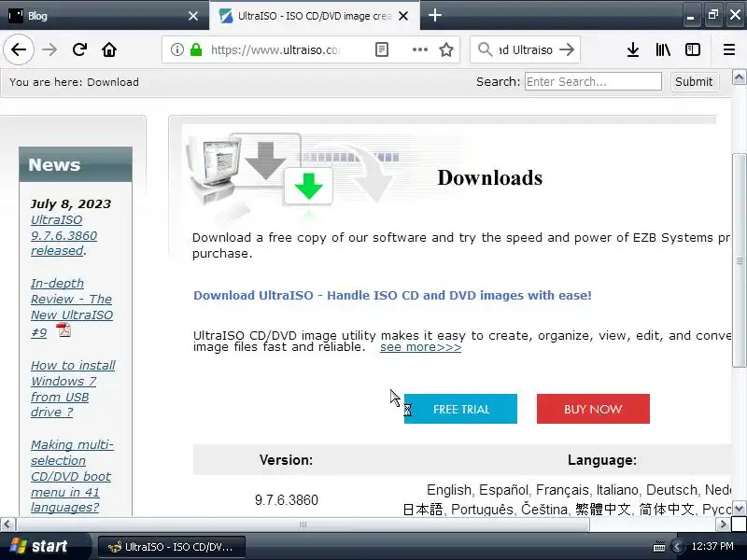
Task: Open the Windows start menu
Action: tap(44, 546)
